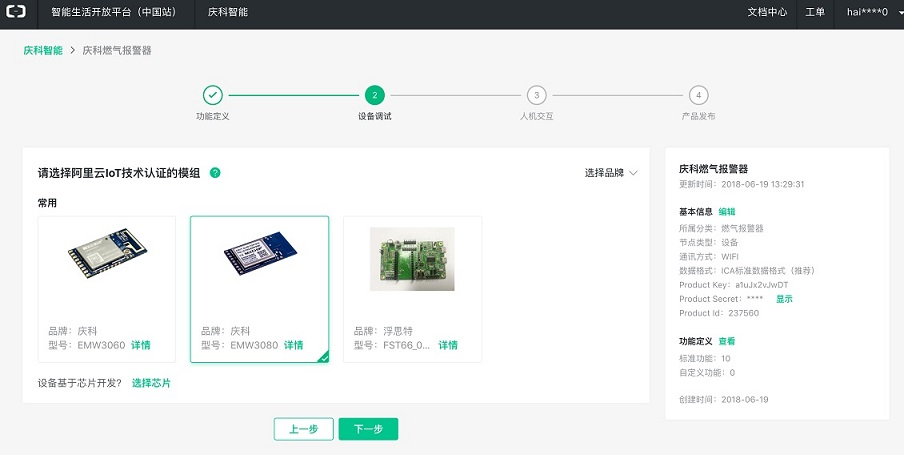904x455 pixels.
Task: Open 庆科智能 in top navigation bar
Action: 228,12
